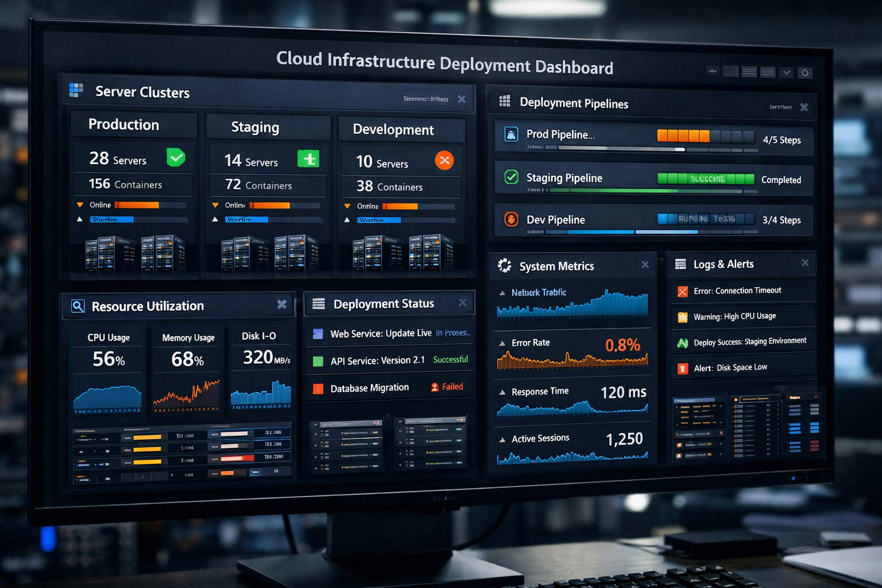Click the '4/5 Steps' text

click(x=782, y=140)
